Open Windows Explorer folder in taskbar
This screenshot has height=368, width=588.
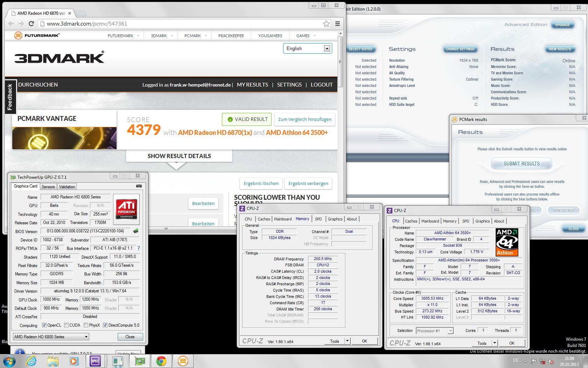[x=53, y=361]
